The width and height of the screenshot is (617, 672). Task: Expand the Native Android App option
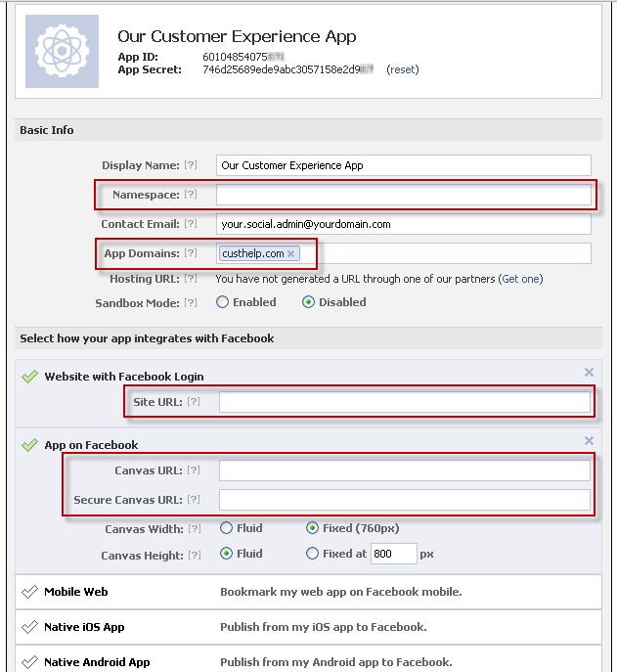coord(97,662)
